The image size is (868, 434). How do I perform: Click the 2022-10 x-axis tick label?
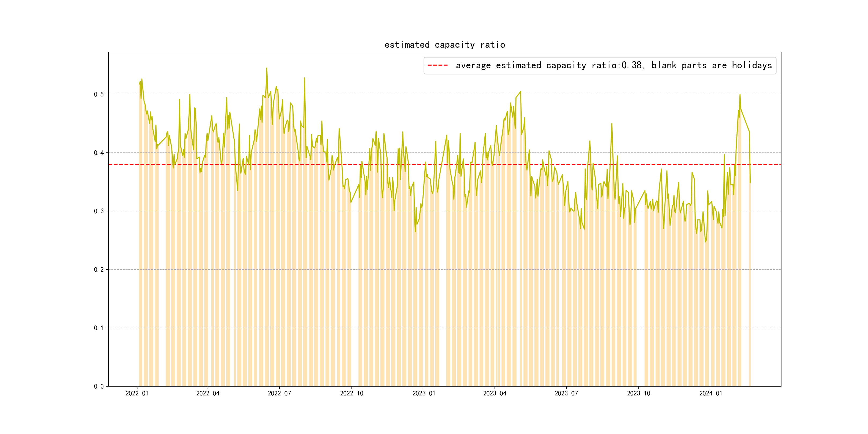(351, 394)
